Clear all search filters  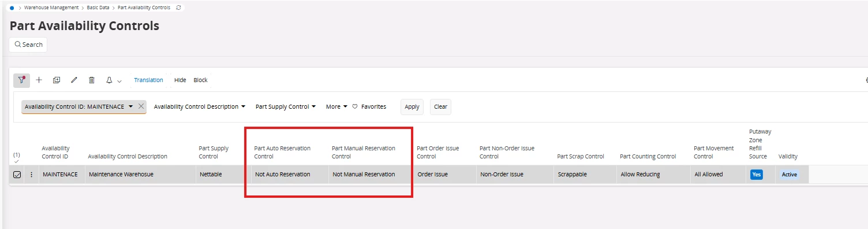[x=440, y=106]
